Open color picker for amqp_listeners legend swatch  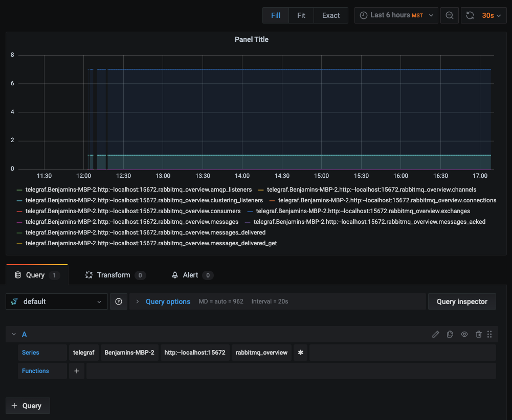(x=19, y=190)
